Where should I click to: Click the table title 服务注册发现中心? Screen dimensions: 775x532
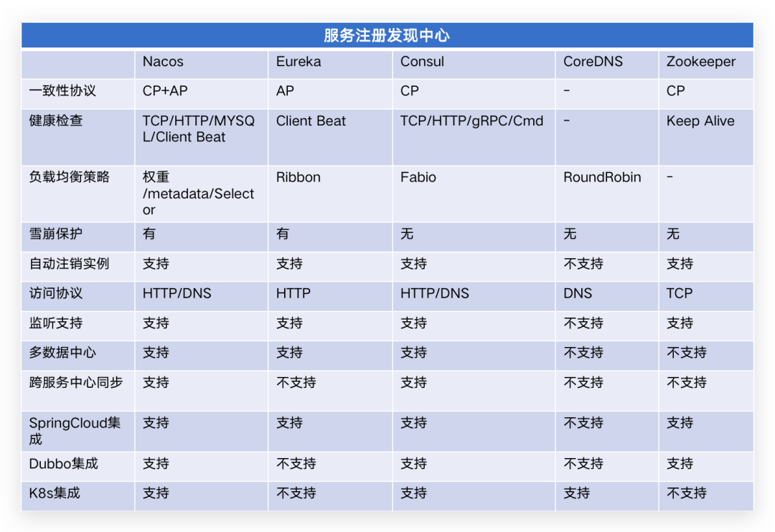click(x=387, y=36)
